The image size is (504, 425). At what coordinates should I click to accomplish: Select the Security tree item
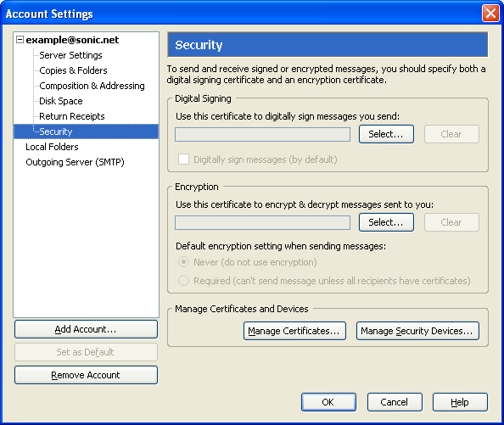(87, 131)
